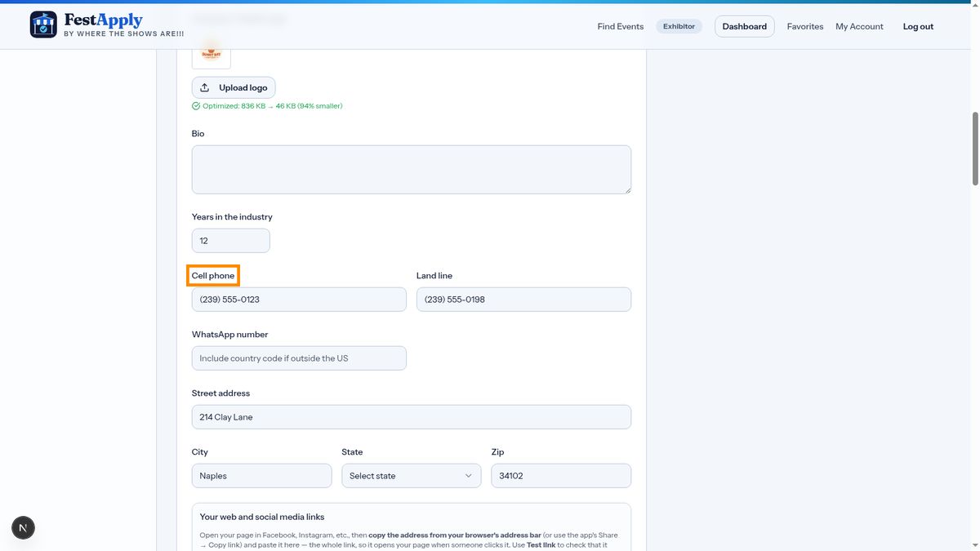Screen dimensions: 980x551
Task: Click the 'Land line' label
Action: click(x=434, y=276)
